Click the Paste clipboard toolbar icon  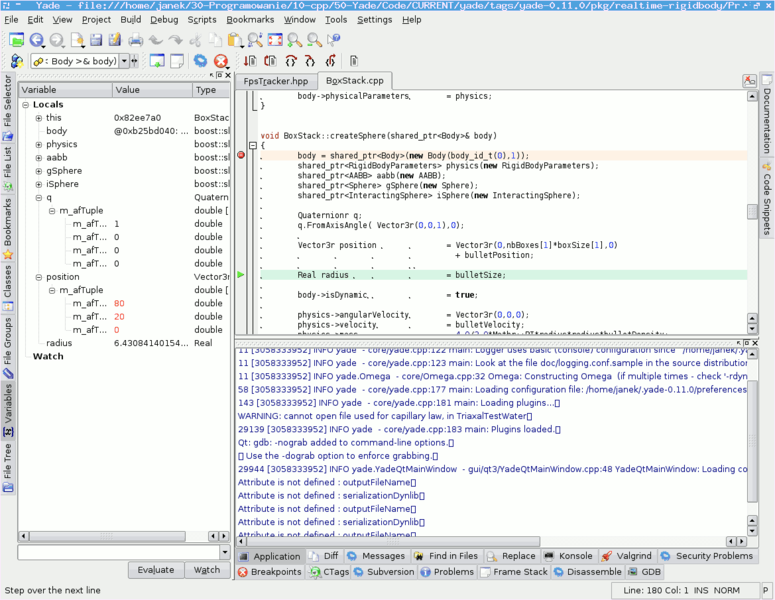click(235, 40)
